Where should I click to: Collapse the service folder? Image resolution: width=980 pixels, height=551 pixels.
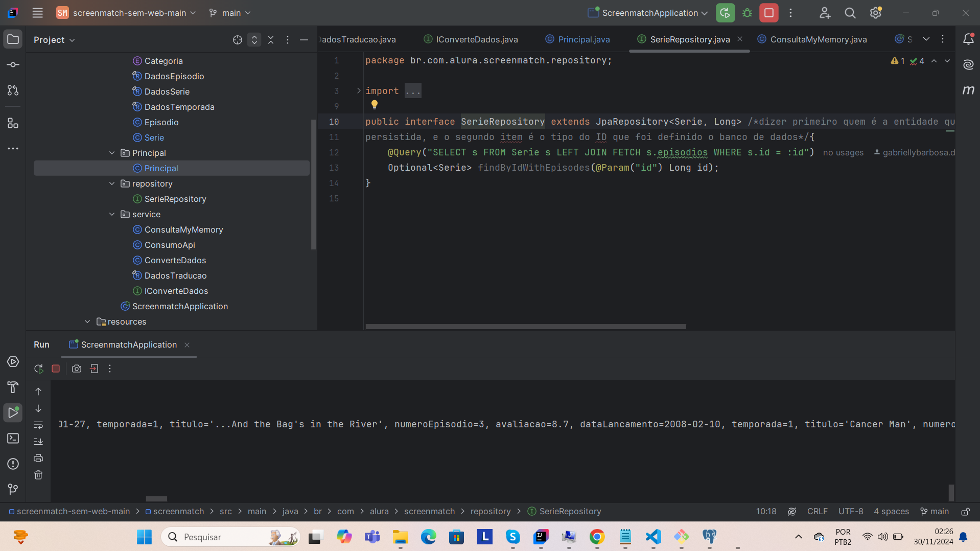[112, 214]
